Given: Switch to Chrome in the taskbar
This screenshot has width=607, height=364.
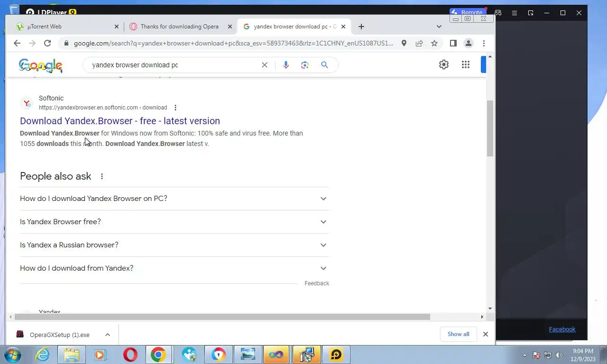Looking at the screenshot, I should pyautogui.click(x=158, y=355).
